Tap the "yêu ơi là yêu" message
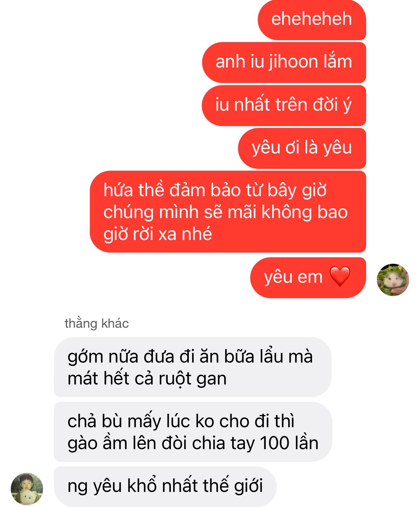The width and height of the screenshot is (420, 507). tap(302, 148)
